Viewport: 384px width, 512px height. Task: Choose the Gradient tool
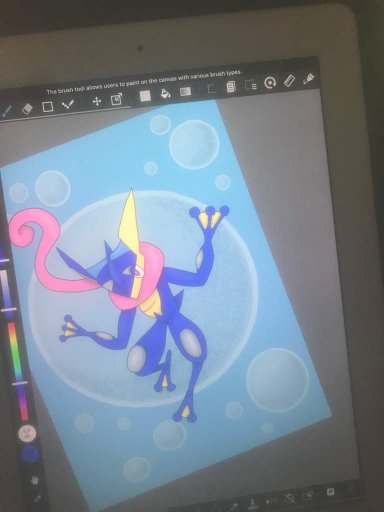coord(185,91)
